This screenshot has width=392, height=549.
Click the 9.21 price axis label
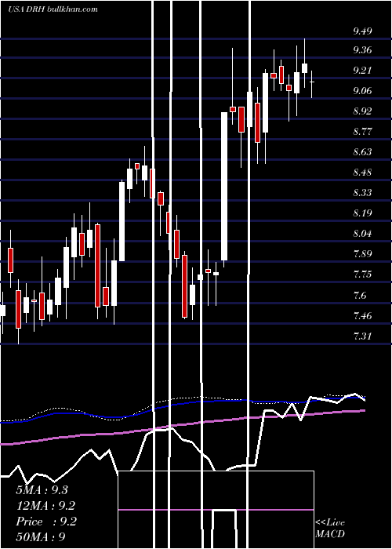point(362,71)
